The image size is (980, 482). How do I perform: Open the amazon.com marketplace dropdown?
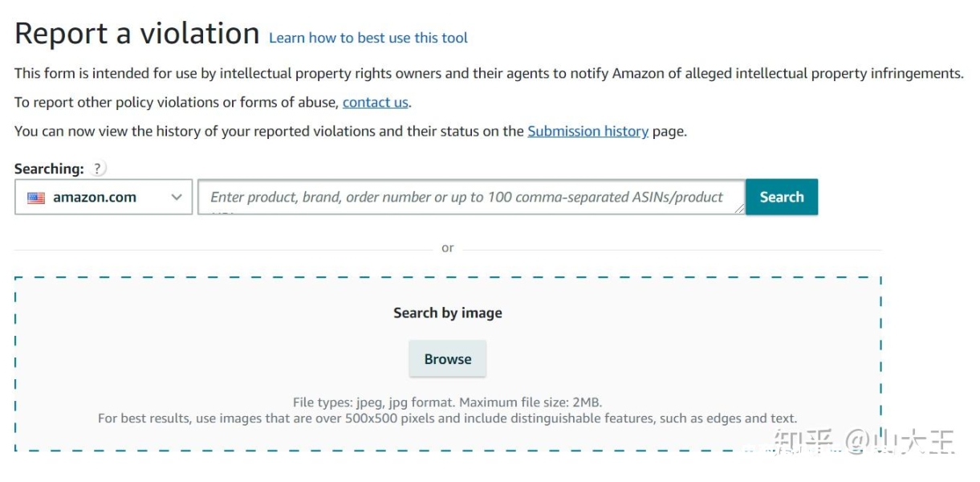tap(104, 197)
